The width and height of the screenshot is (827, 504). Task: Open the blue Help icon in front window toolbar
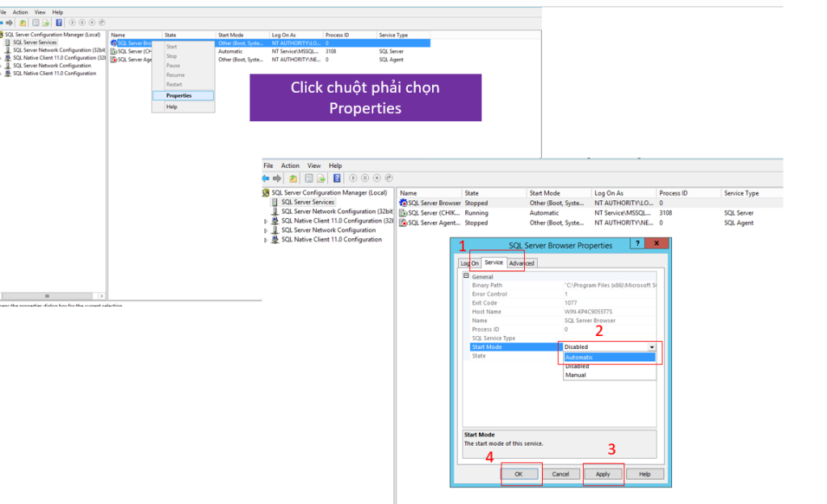coord(337,178)
